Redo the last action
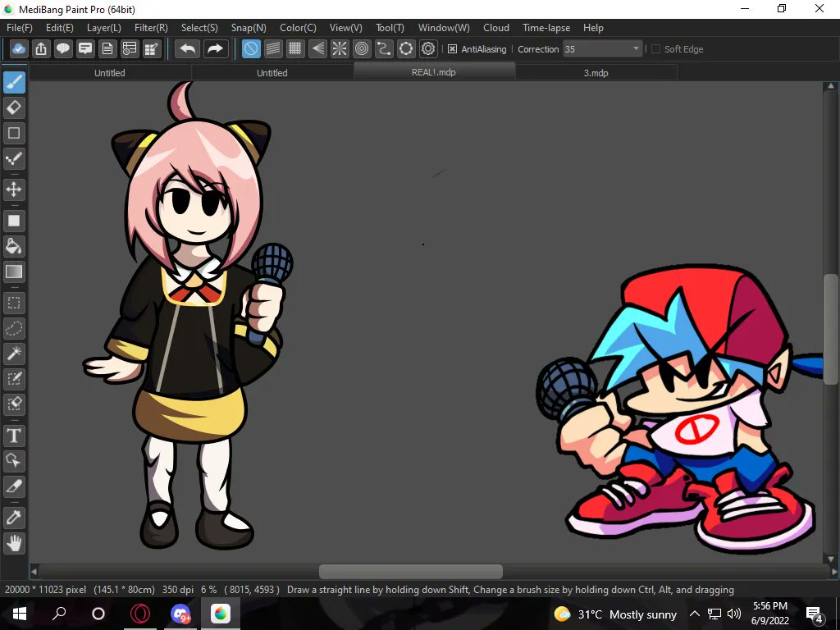 [x=216, y=48]
